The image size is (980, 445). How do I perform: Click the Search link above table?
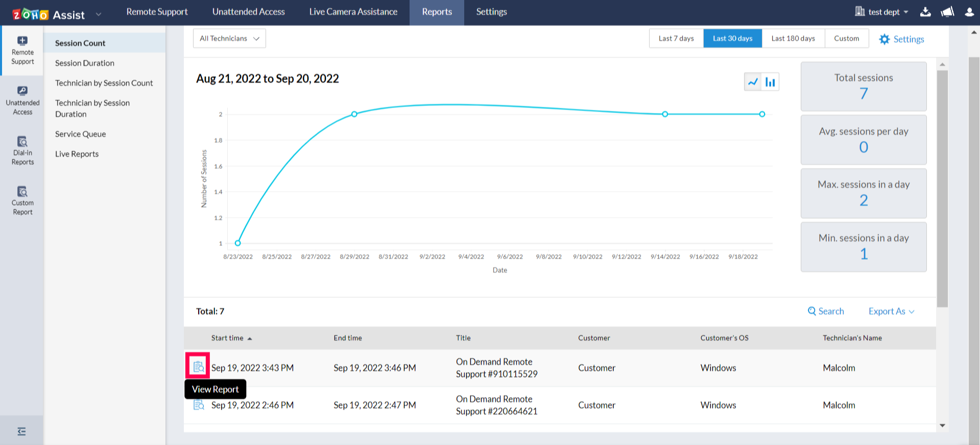pos(826,311)
